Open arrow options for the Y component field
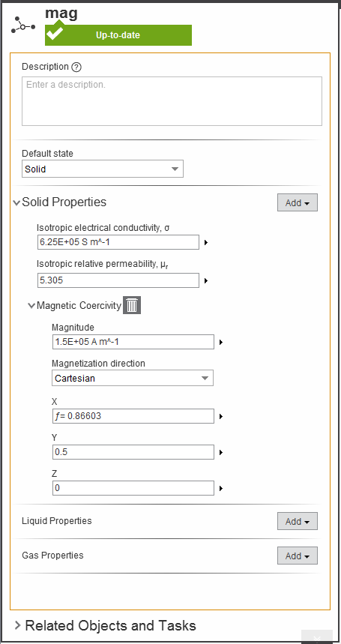This screenshot has height=644, width=341. click(221, 453)
